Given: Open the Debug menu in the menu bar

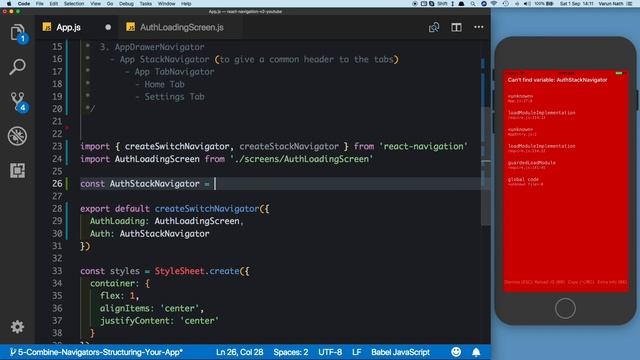Looking at the screenshot, I should click(126, 4).
